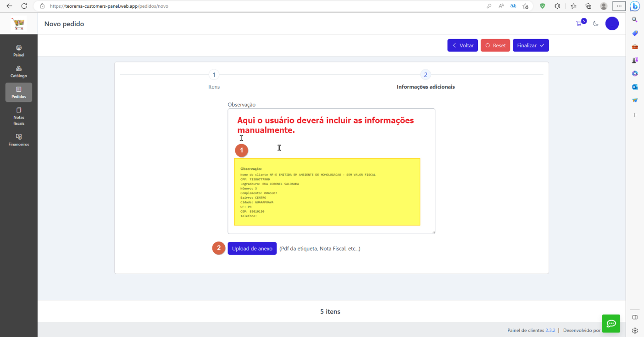This screenshot has width=644, height=337.
Task: Go to Pedidos in the sidebar
Action: (x=19, y=92)
